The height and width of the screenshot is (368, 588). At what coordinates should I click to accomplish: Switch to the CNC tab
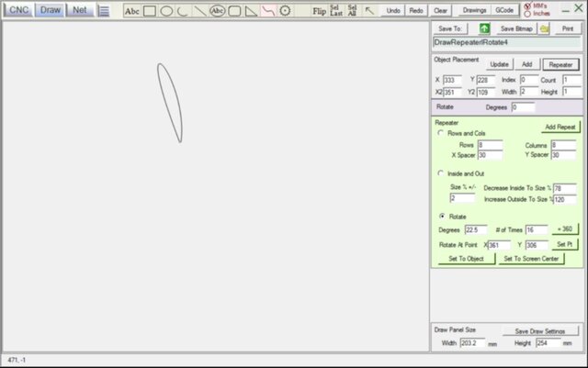click(x=18, y=10)
